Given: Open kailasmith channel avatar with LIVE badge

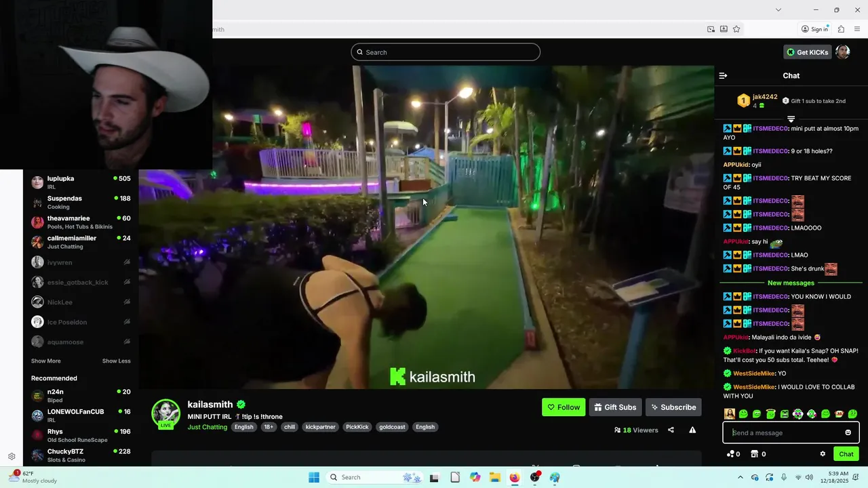Looking at the screenshot, I should tap(165, 414).
